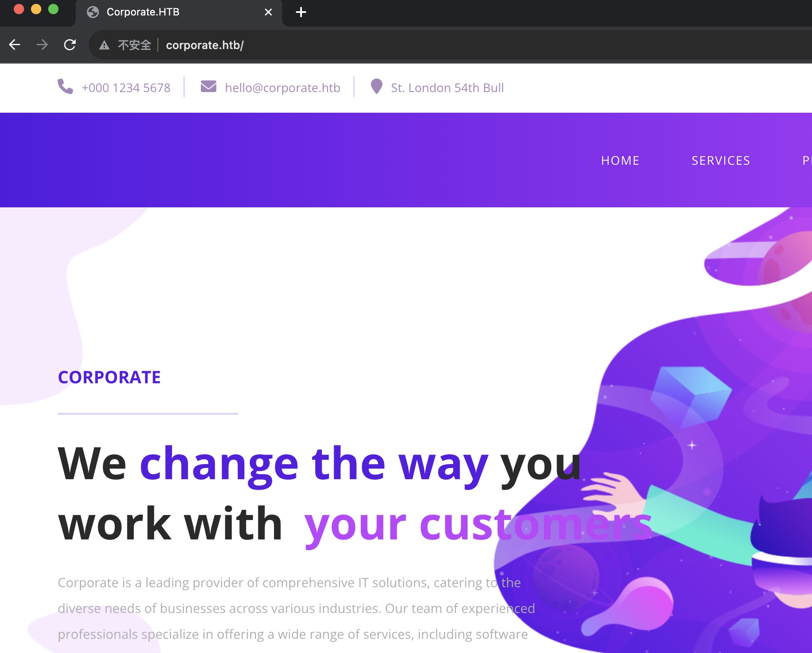This screenshot has height=653, width=812.
Task: Click the phone handset icon
Action: click(65, 86)
